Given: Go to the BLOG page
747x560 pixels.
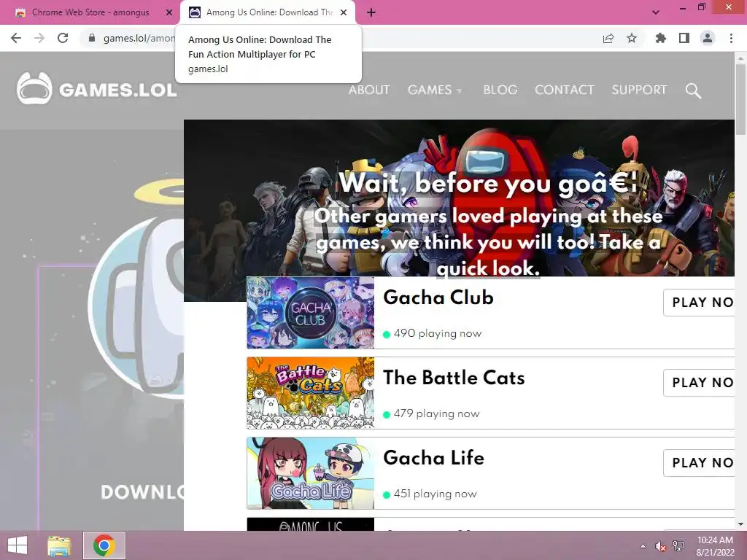Looking at the screenshot, I should point(500,90).
